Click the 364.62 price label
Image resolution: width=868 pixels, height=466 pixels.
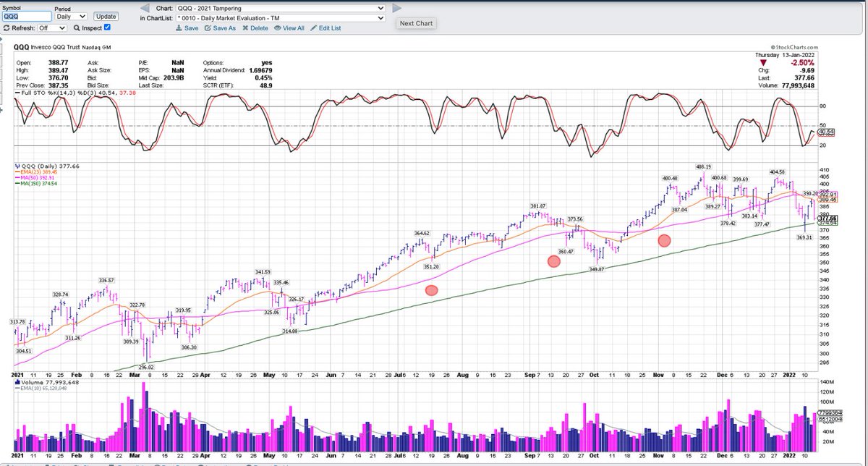(x=422, y=233)
